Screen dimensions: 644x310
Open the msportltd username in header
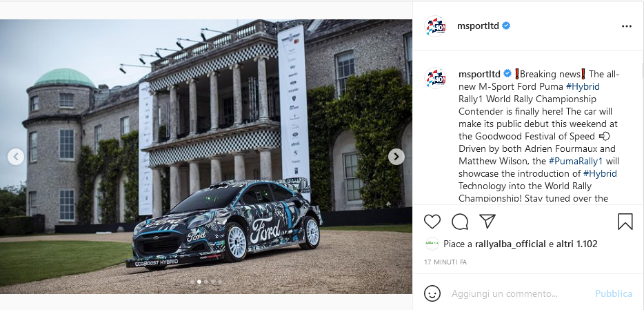click(x=478, y=26)
